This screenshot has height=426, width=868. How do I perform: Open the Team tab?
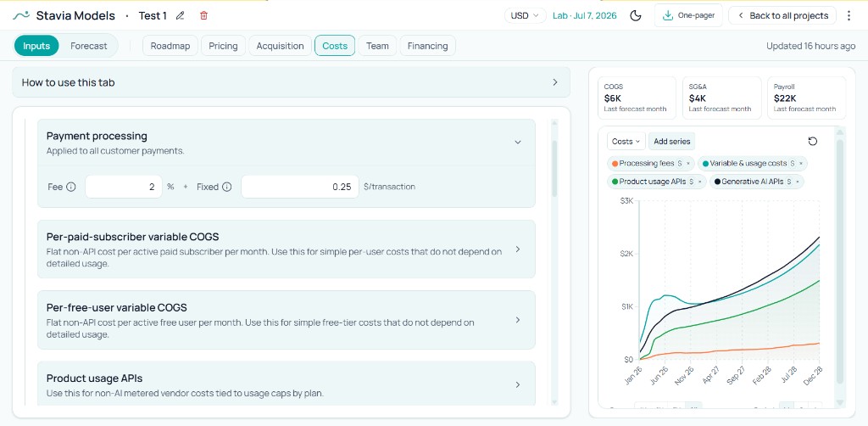click(377, 46)
